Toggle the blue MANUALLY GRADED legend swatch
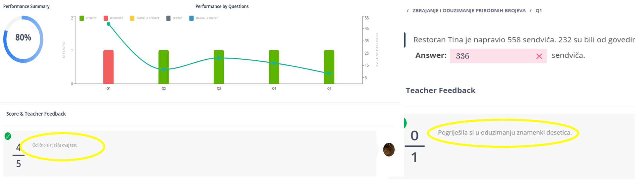 pos(191,18)
